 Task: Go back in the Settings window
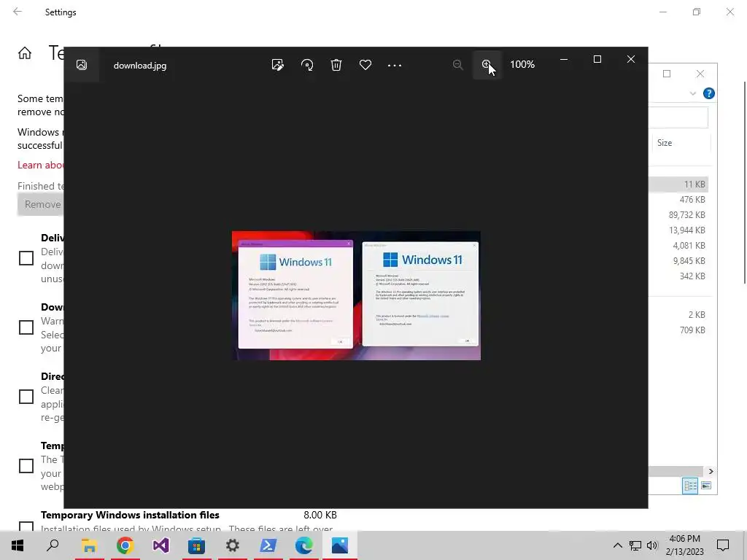[x=18, y=12]
